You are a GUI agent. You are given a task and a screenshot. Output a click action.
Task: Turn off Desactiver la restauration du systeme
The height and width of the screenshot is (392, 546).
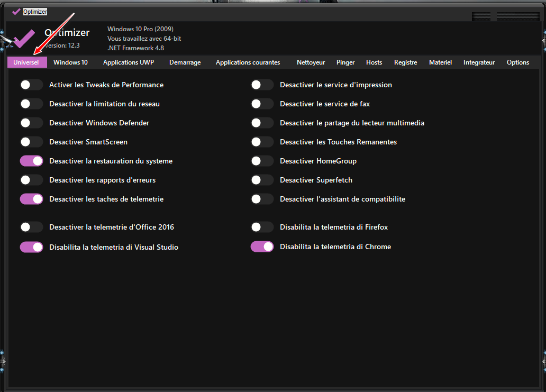31,161
